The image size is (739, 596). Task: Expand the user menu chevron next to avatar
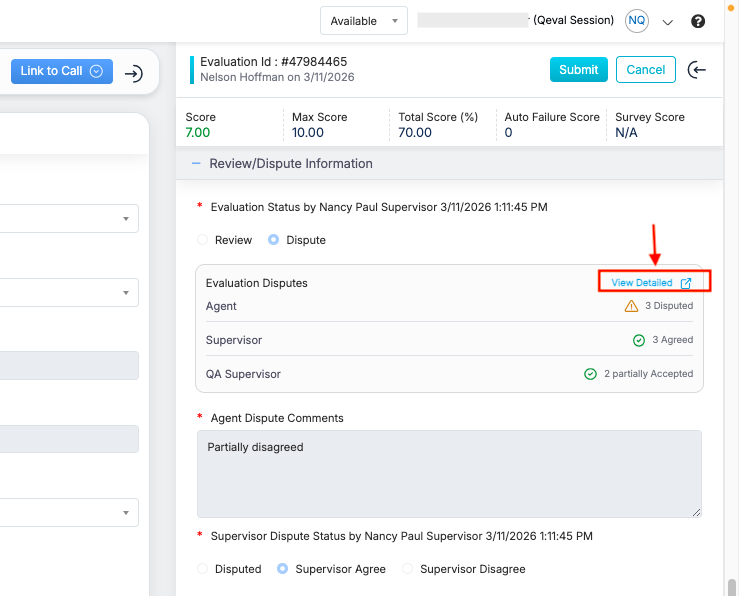pos(668,22)
